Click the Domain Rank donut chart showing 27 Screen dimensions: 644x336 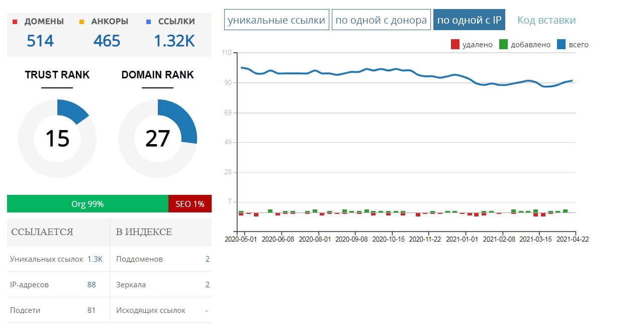(x=158, y=138)
